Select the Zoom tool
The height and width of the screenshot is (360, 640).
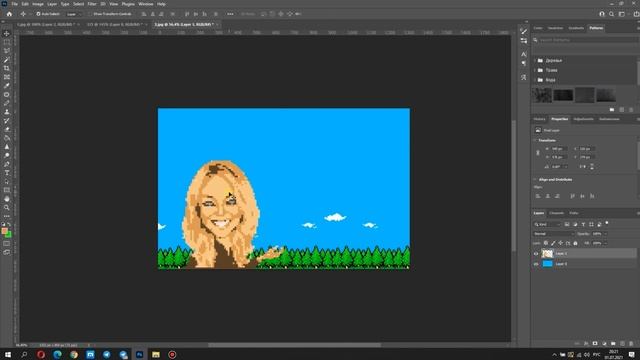tap(7, 207)
